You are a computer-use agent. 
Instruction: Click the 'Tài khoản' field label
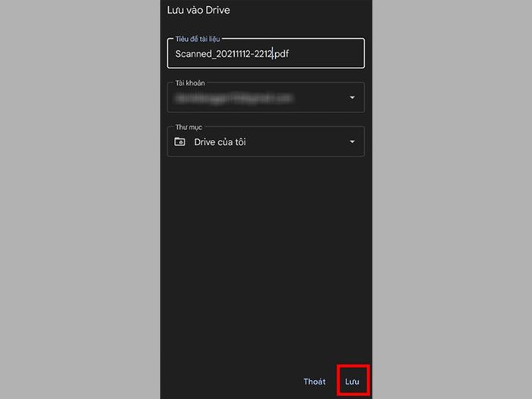pos(190,83)
